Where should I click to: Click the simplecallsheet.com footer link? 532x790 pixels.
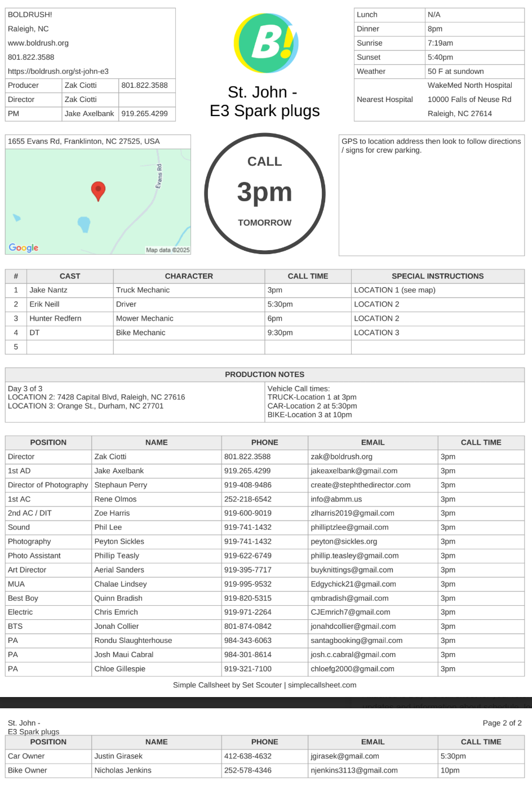322,685
